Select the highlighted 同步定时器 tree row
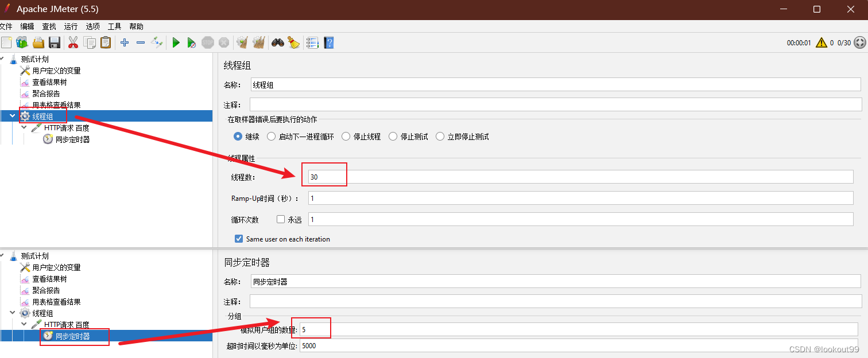Screen dimensions: 868x358 (106, 336)
